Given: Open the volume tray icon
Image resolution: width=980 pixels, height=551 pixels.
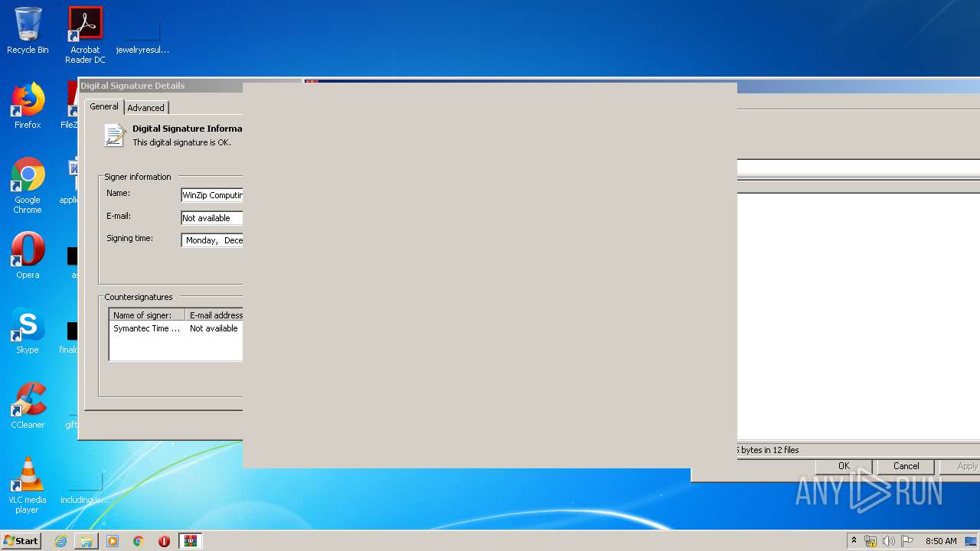Looking at the screenshot, I should tap(889, 541).
